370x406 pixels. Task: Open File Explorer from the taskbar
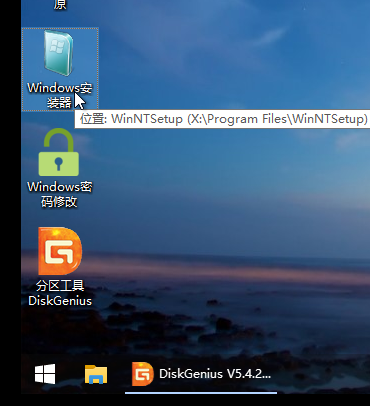click(96, 374)
